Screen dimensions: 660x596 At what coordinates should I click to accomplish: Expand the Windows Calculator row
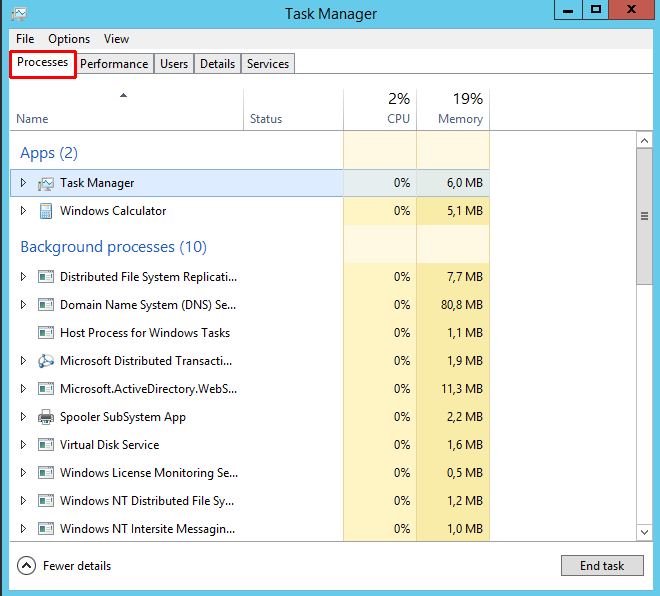24,210
